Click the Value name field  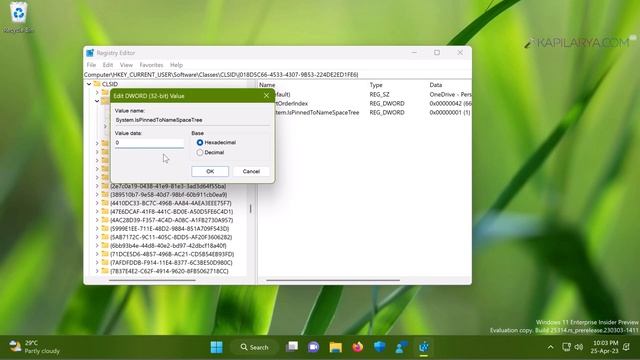(192, 120)
